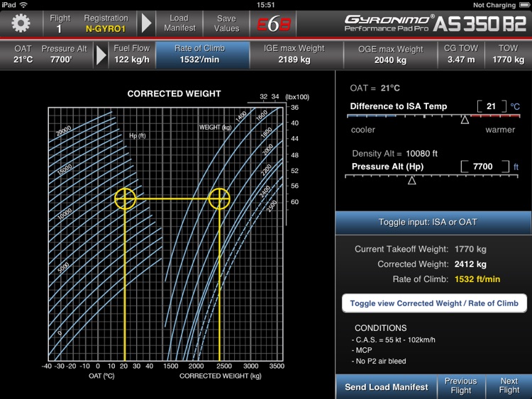
Task: Edit the Difference to ISA Temp value field
Action: click(492, 106)
